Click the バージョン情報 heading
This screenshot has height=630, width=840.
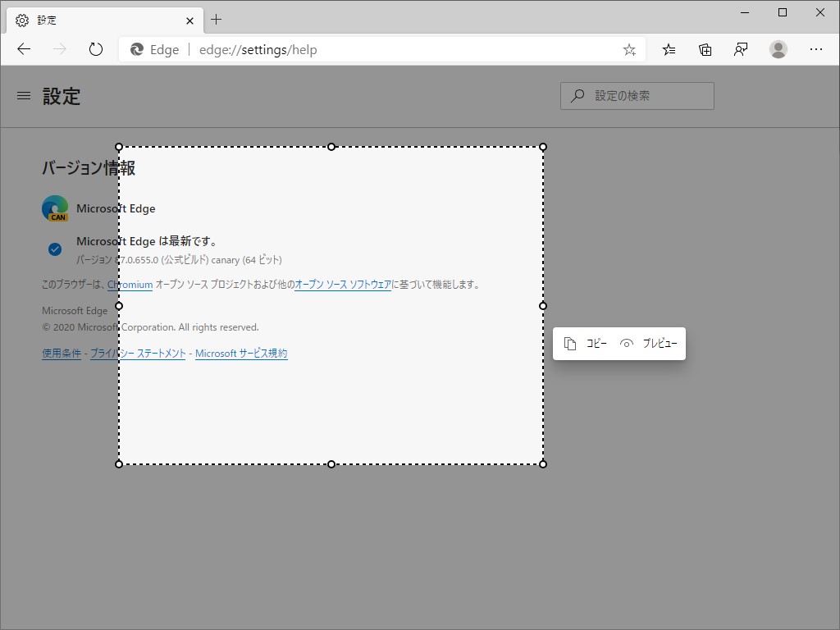(89, 168)
